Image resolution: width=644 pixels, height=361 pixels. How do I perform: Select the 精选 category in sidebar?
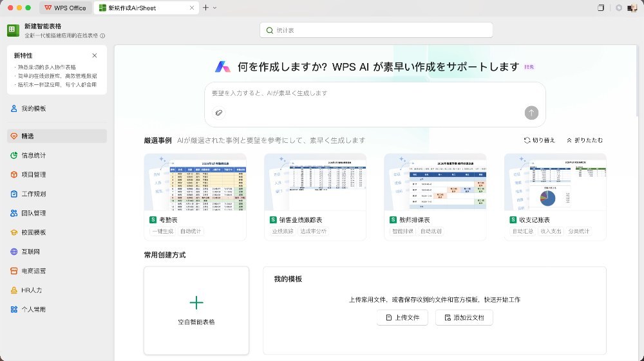pos(57,136)
